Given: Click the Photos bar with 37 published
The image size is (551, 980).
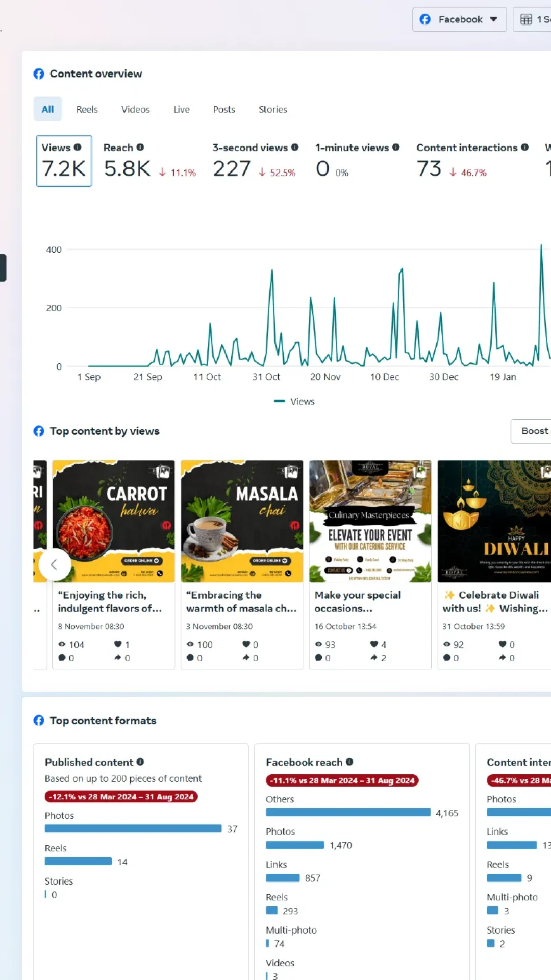Looking at the screenshot, I should point(133,828).
